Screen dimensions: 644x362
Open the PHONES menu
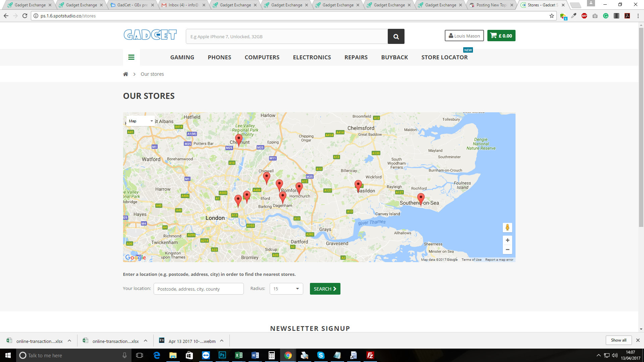click(x=219, y=57)
